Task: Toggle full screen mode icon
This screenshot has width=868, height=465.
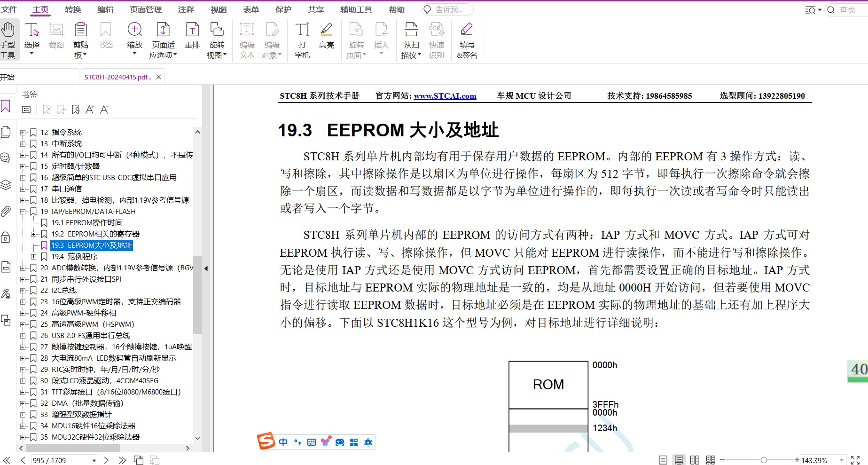Action: [855, 460]
